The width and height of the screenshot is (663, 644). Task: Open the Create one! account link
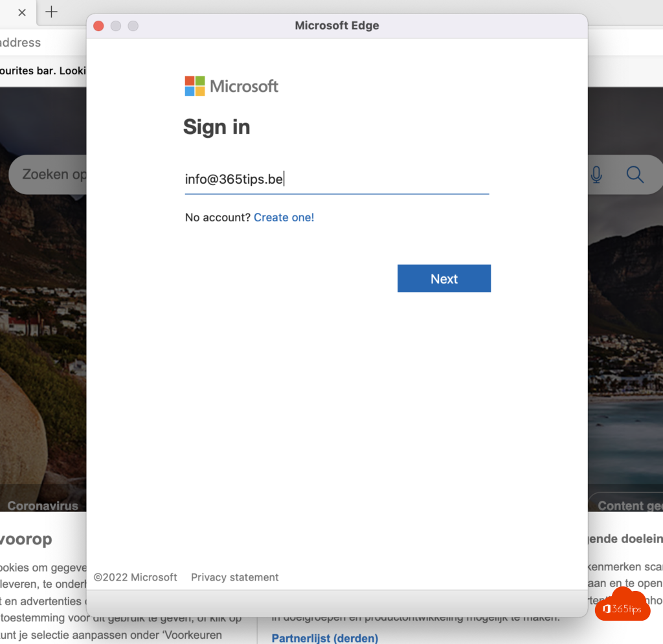click(x=284, y=217)
